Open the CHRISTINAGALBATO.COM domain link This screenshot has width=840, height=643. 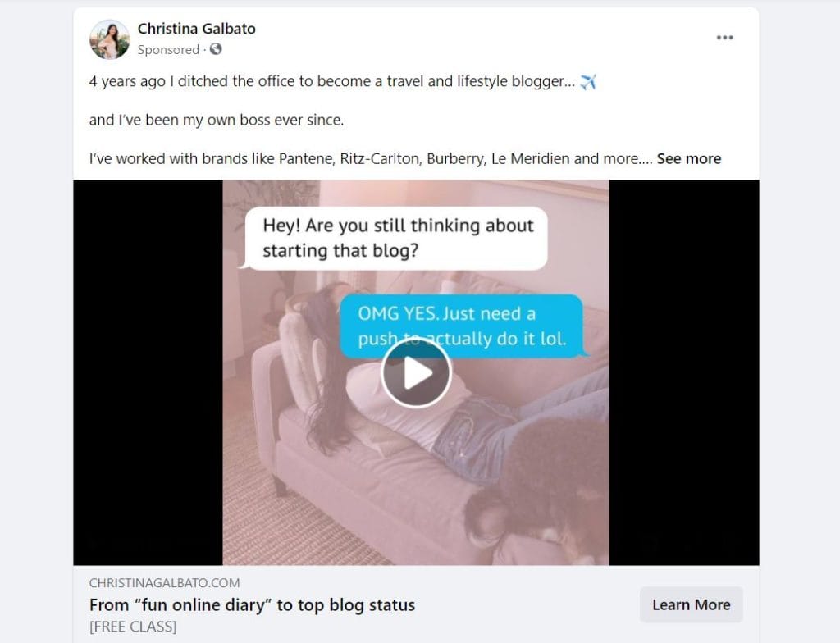click(x=164, y=583)
